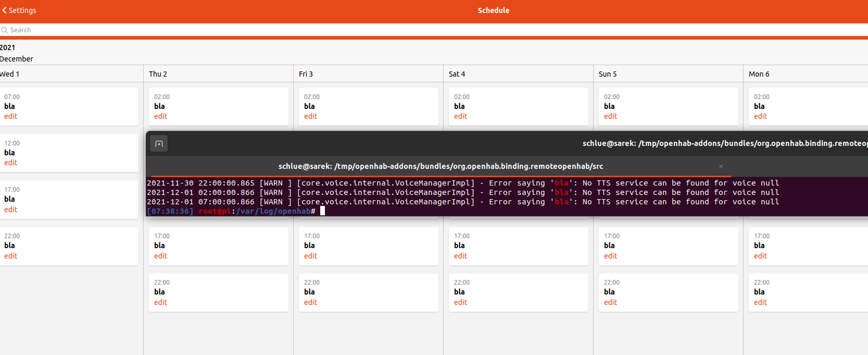Edit the Fri 3 17:00 schedule entry
Image resolution: width=868 pixels, height=355 pixels.
[310, 256]
